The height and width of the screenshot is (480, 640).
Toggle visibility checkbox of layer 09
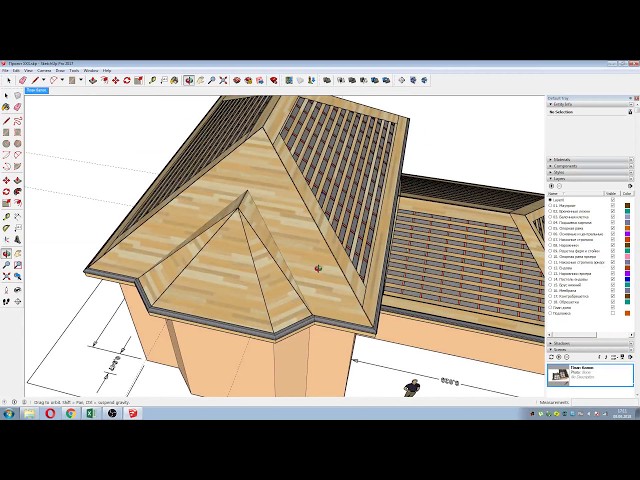pyautogui.click(x=613, y=251)
